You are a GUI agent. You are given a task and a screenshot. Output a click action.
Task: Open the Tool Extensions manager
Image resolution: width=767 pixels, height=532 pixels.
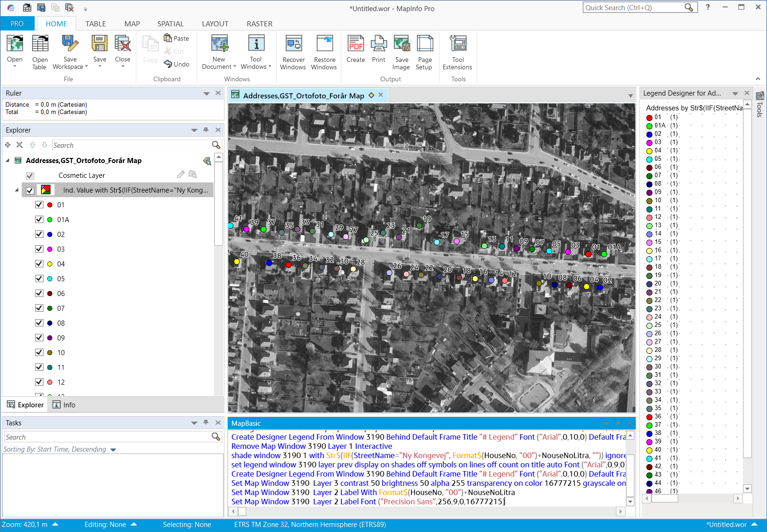[457, 51]
